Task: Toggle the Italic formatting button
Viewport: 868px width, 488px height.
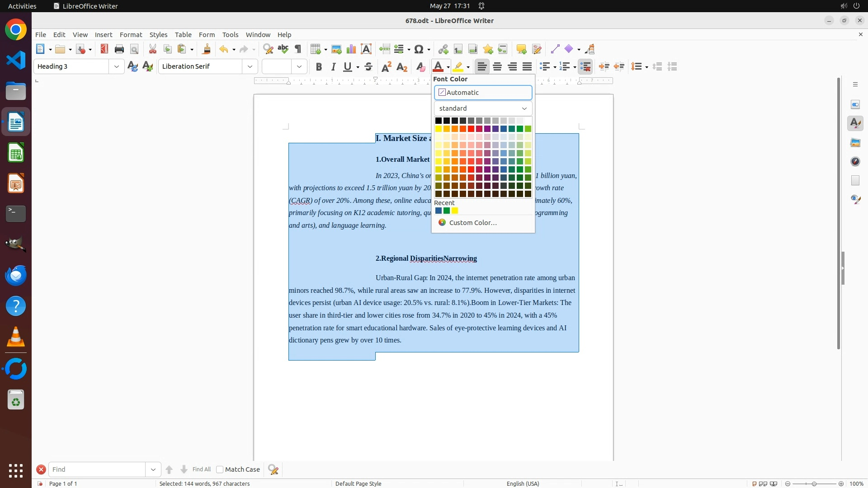Action: (x=334, y=67)
